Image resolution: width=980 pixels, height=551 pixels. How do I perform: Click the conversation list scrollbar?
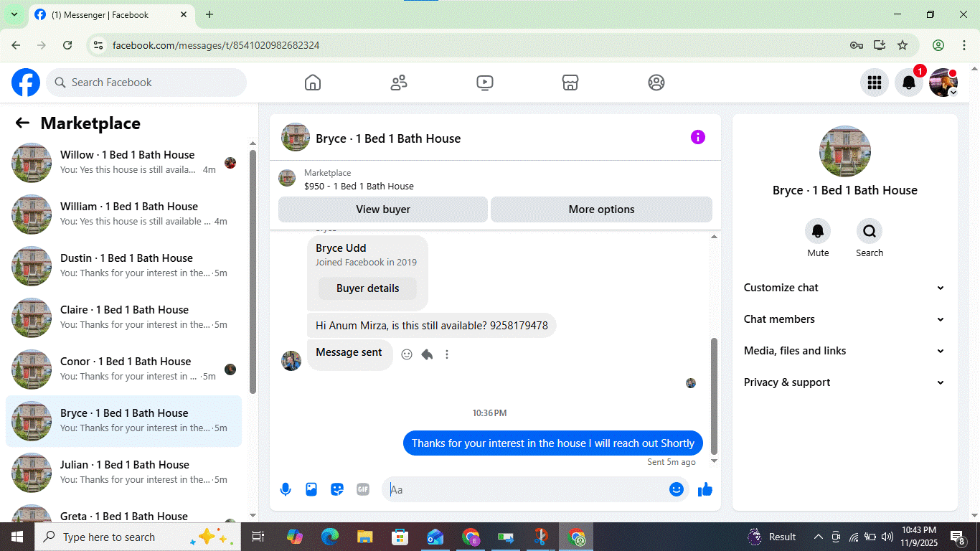tap(253, 271)
